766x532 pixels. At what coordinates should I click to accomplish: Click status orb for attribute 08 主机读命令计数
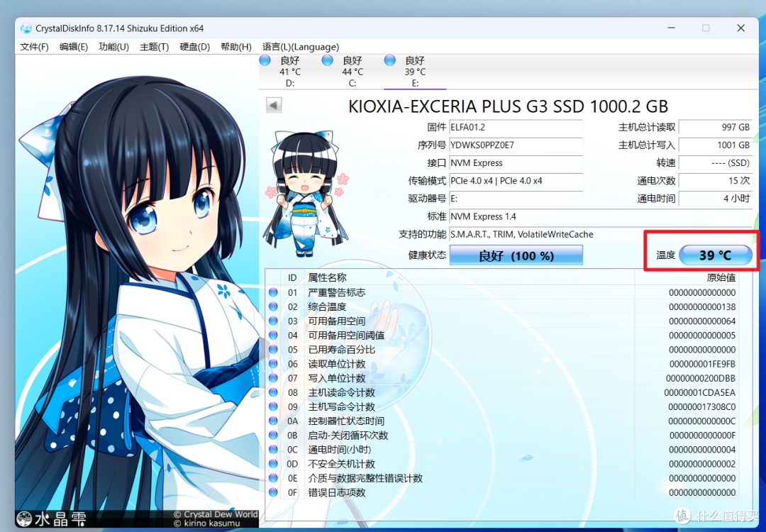[x=273, y=392]
